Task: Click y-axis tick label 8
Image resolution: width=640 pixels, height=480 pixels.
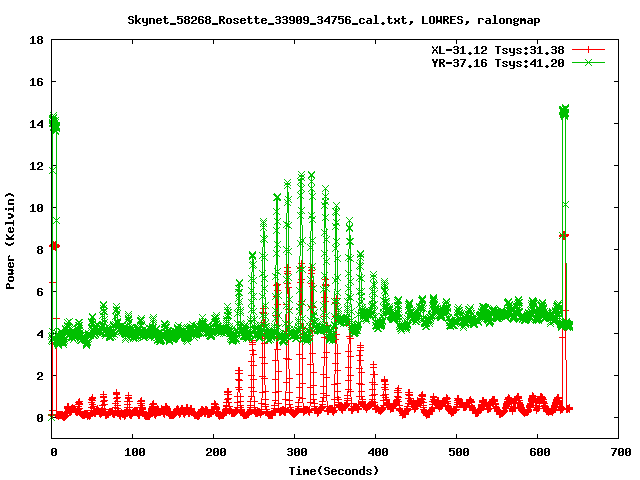Action: click(40, 250)
